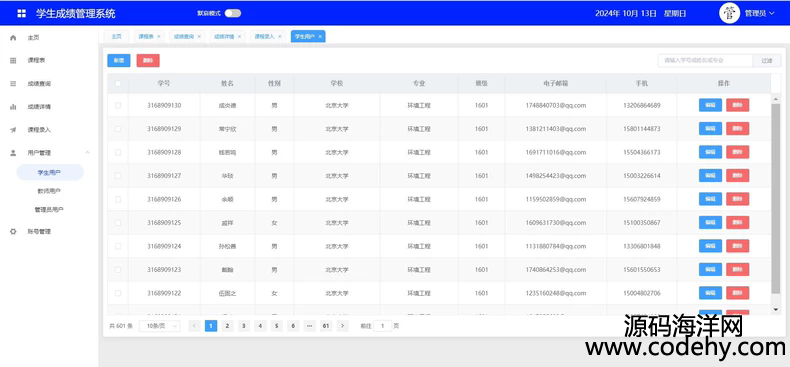
Task: Click the page number jump input
Action: click(x=383, y=326)
